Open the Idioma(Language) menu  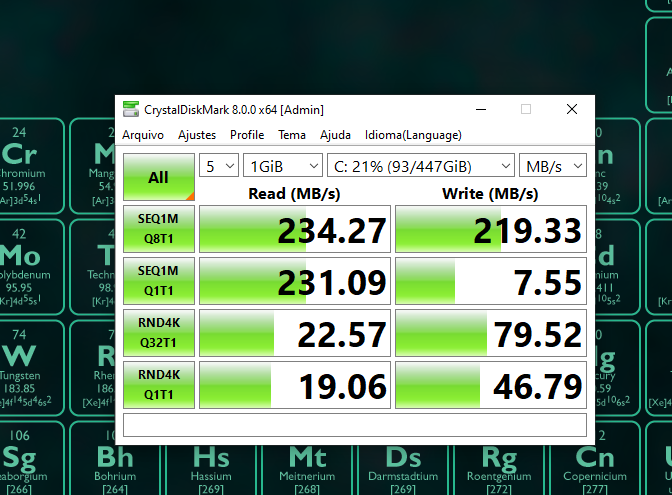pos(413,135)
